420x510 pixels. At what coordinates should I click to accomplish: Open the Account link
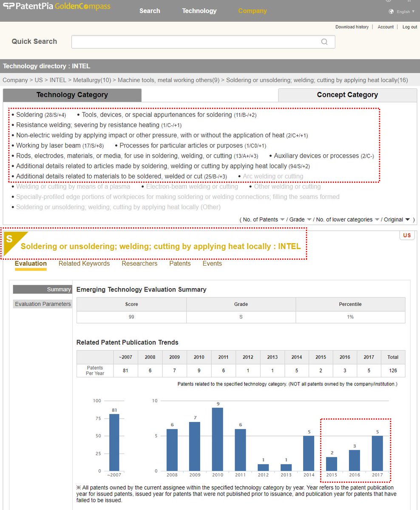point(386,27)
